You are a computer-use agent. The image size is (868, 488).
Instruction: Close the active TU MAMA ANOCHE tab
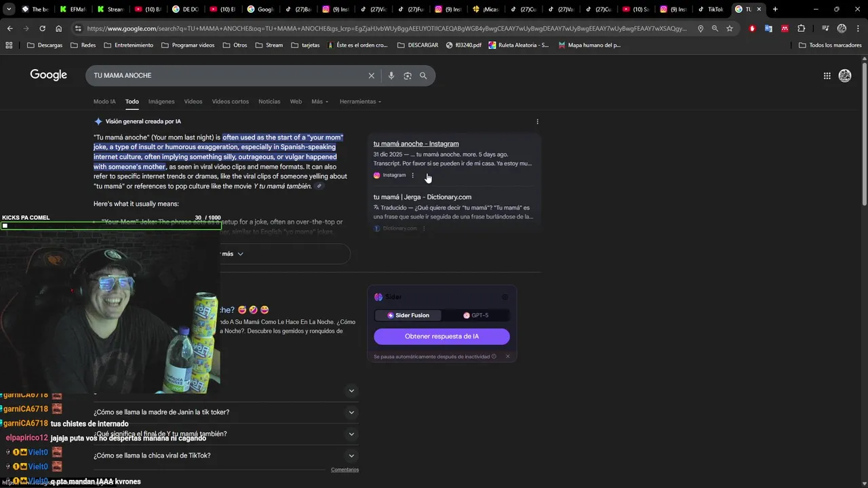tap(759, 9)
